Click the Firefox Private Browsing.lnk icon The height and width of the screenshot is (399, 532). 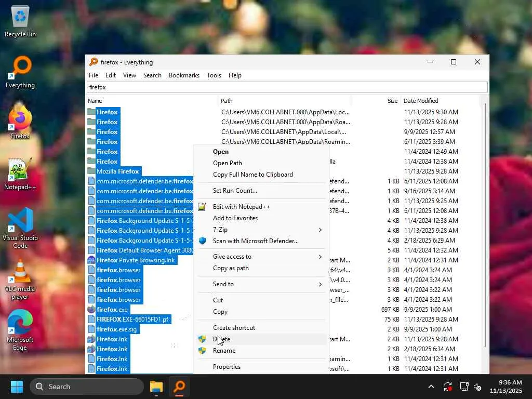91,260
